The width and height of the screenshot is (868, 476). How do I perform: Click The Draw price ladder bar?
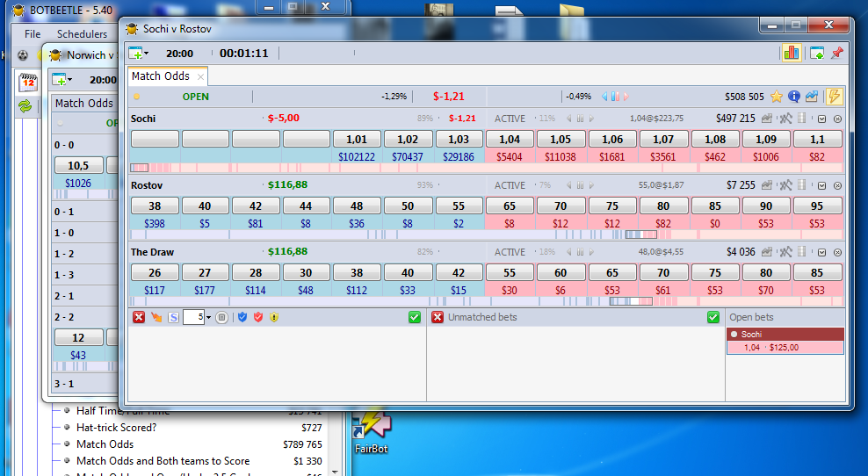point(487,301)
